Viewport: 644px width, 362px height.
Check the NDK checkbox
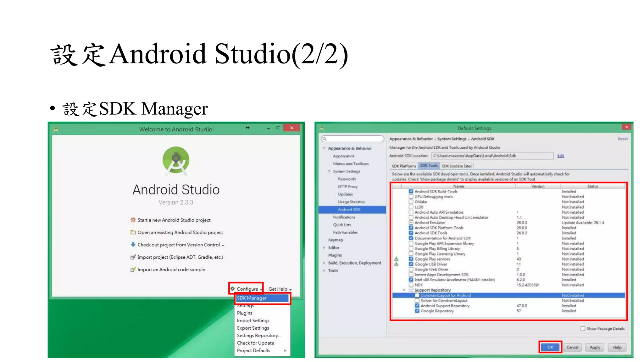pos(411,285)
